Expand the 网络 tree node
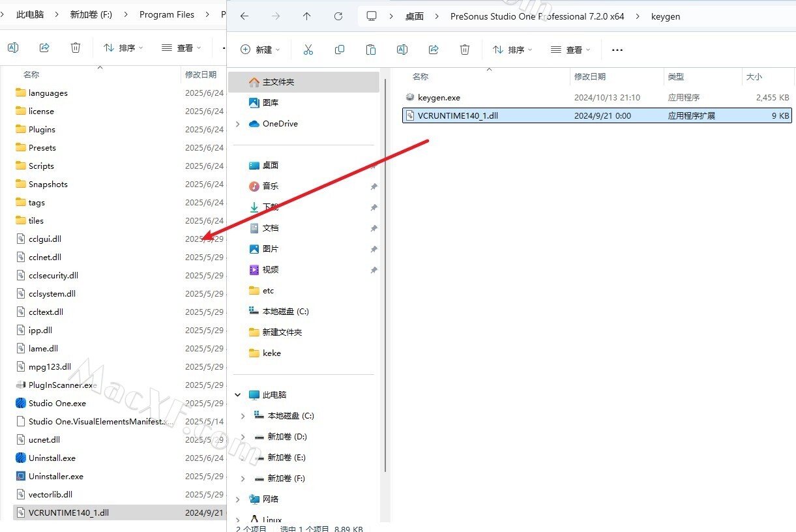The width and height of the screenshot is (796, 532). [238, 499]
